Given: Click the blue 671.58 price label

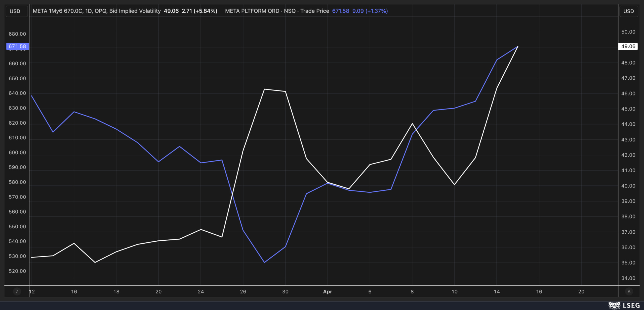Looking at the screenshot, I should (17, 46).
